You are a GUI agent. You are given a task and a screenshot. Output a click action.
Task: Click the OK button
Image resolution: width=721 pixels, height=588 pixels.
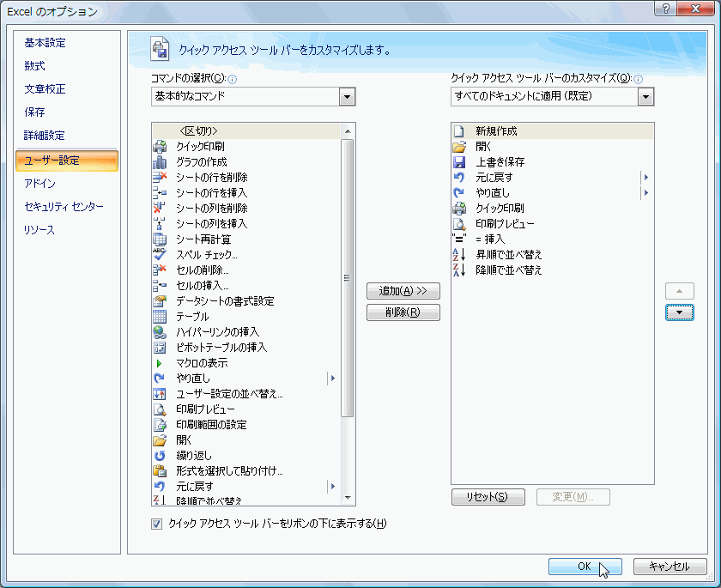585,567
